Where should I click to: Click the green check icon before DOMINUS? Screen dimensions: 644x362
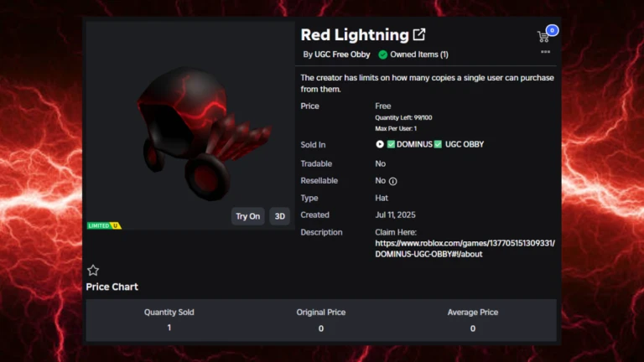tap(391, 144)
